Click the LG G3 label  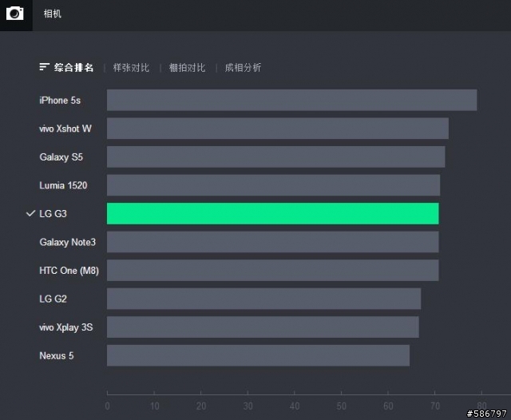tap(53, 214)
